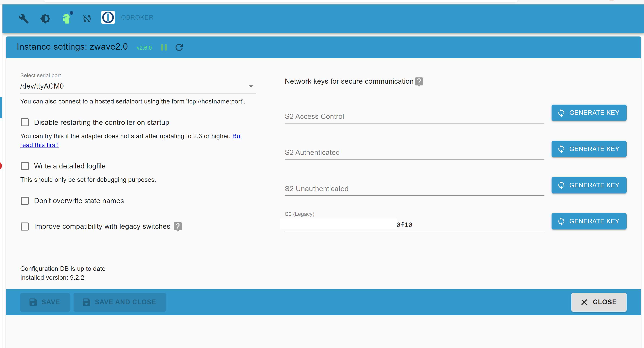Click the wrench icon in top bar

coord(24,18)
